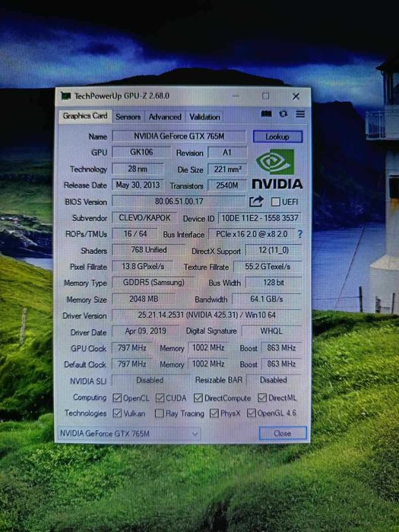This screenshot has height=532, width=399.
Task: Toggle the UEFI checkbox
Action: click(275, 202)
